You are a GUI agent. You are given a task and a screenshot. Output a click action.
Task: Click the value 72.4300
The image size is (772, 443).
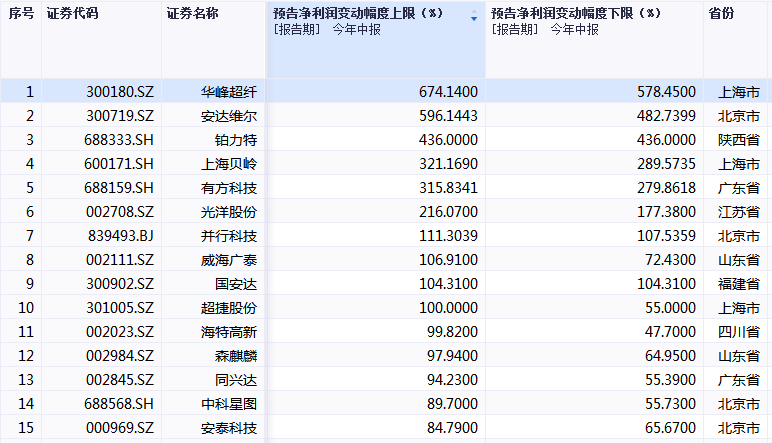(x=670, y=259)
